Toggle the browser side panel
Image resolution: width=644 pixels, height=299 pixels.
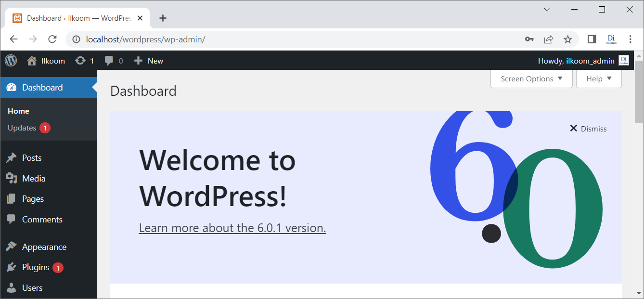point(592,39)
